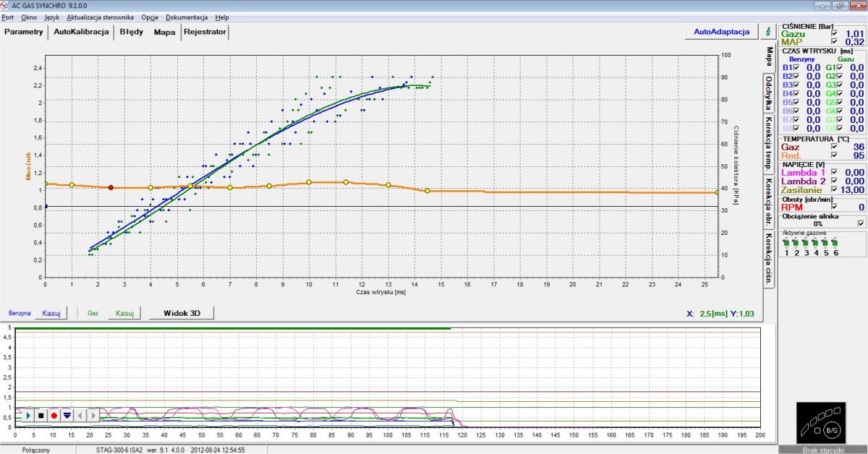The image size is (868, 454).
Task: Toggle the Gaz temperature checkbox
Action: [x=835, y=146]
